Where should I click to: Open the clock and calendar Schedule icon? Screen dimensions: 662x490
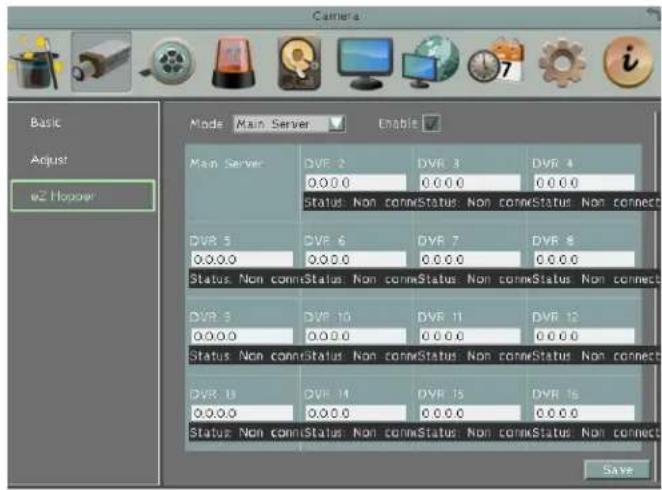(x=496, y=62)
